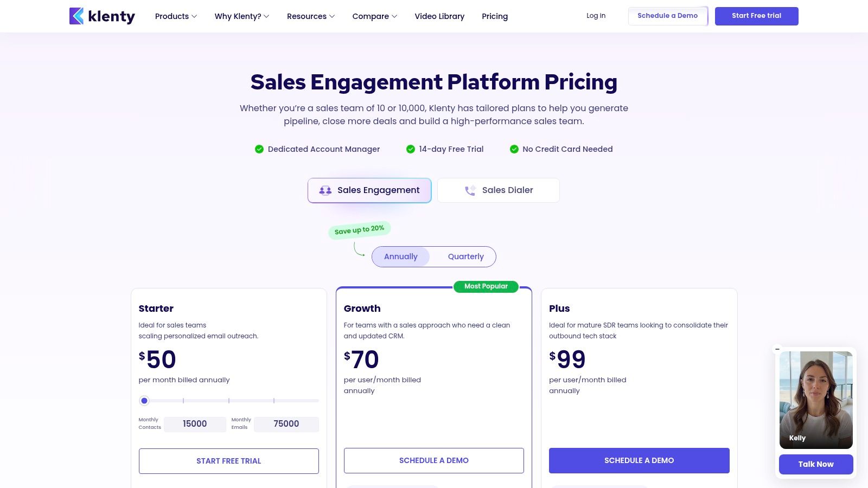The image size is (868, 488).
Task: Click the Sales Engagement people icon
Action: [x=325, y=190]
